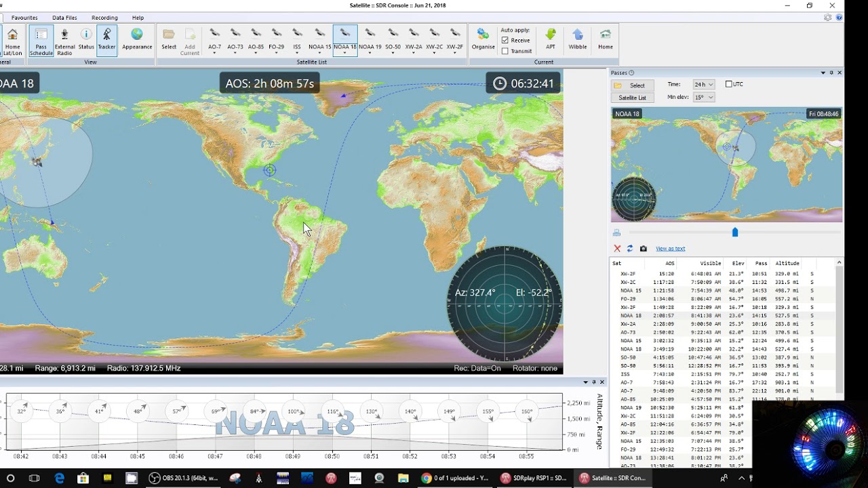Take snapshot with camera icon in Passes
This screenshot has height=488, width=868.
[x=644, y=249]
